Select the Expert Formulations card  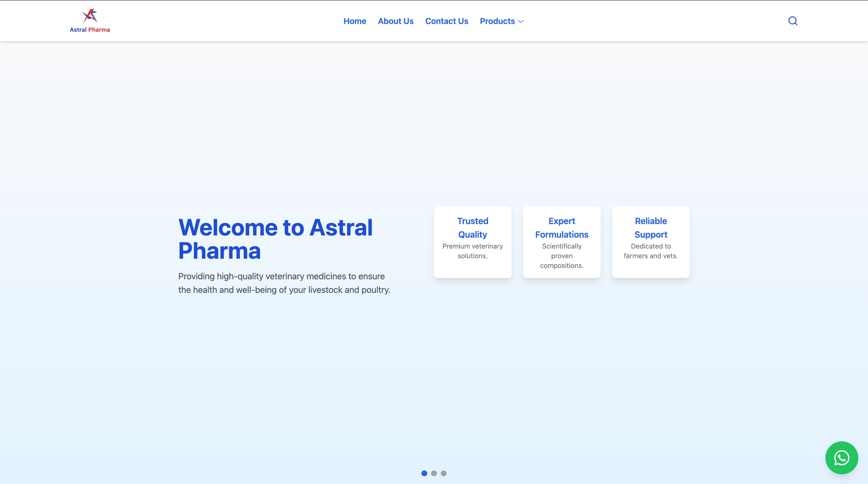coord(561,242)
